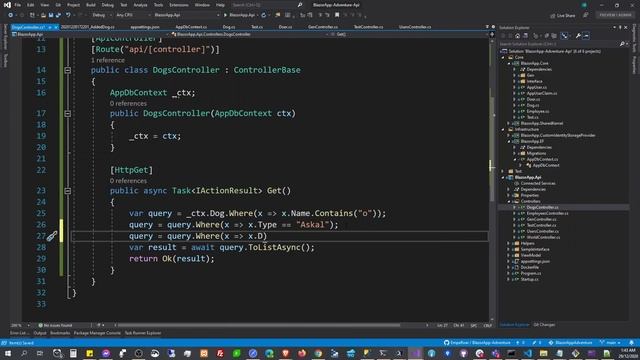Click the No issues found status indicator
This screenshot has height=360, width=640.
click(55, 325)
